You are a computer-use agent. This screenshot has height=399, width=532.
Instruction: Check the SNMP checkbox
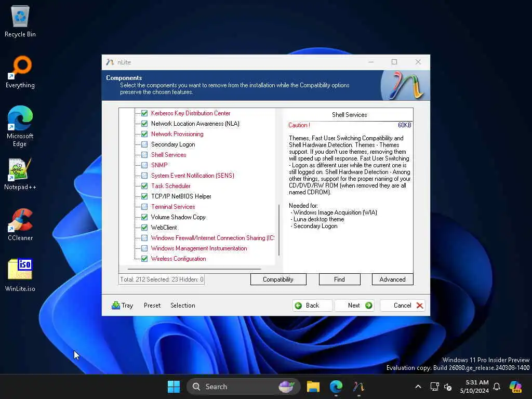click(x=144, y=165)
